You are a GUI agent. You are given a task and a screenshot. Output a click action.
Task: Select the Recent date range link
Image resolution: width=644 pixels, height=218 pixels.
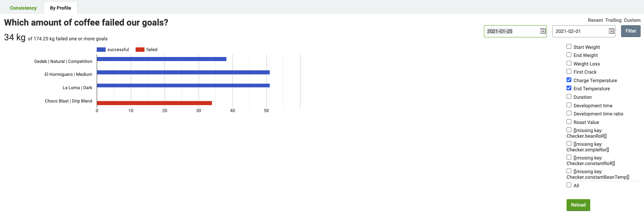pyautogui.click(x=595, y=20)
